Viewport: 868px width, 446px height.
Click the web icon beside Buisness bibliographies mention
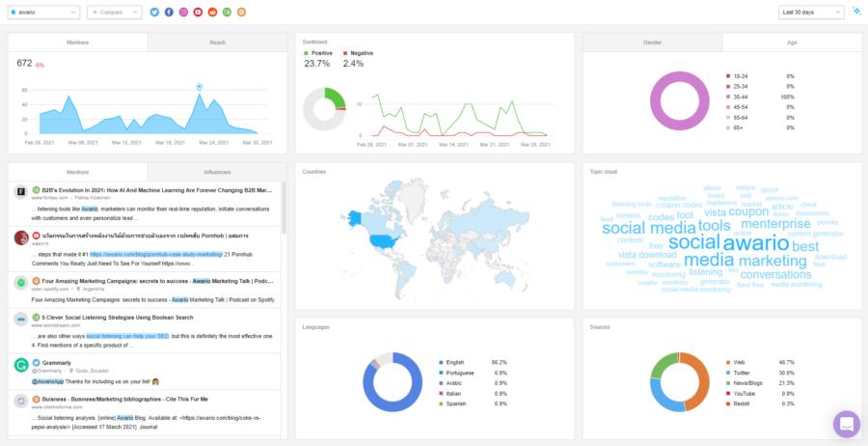(x=36, y=399)
